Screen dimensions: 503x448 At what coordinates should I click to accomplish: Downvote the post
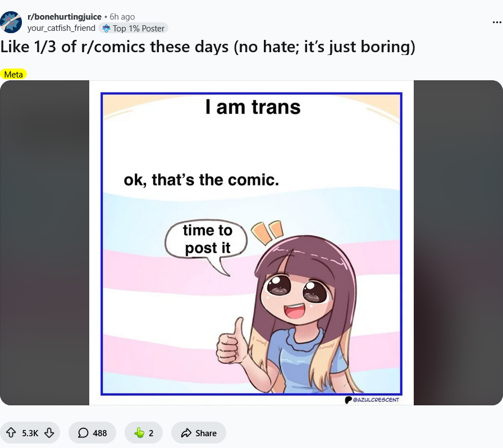[49, 433]
